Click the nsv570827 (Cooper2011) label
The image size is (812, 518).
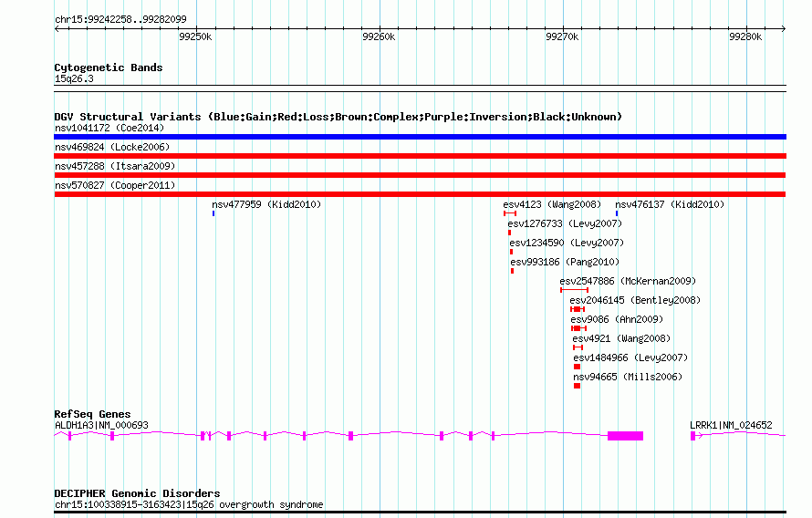115,185
